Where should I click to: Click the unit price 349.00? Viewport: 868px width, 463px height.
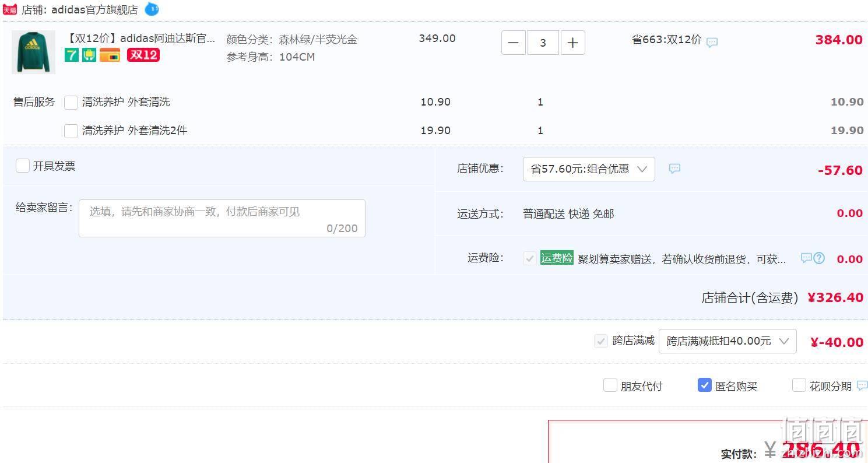pyautogui.click(x=437, y=38)
